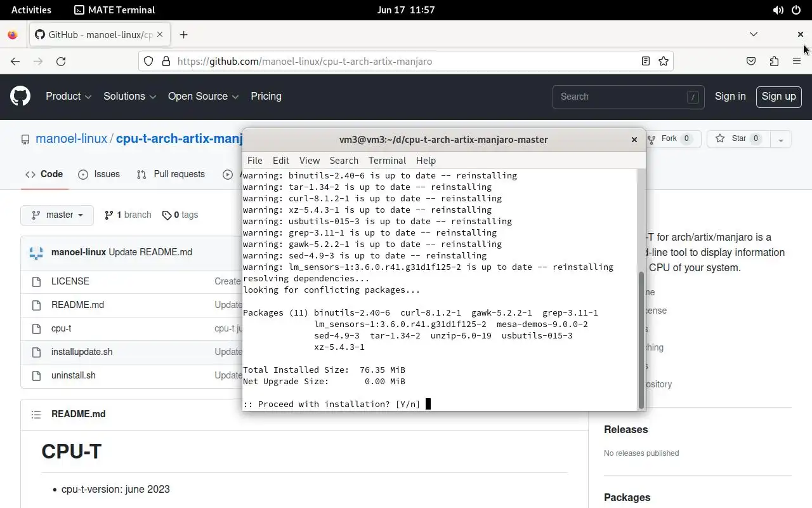
Task: Open the Packages heading link
Action: click(x=627, y=498)
